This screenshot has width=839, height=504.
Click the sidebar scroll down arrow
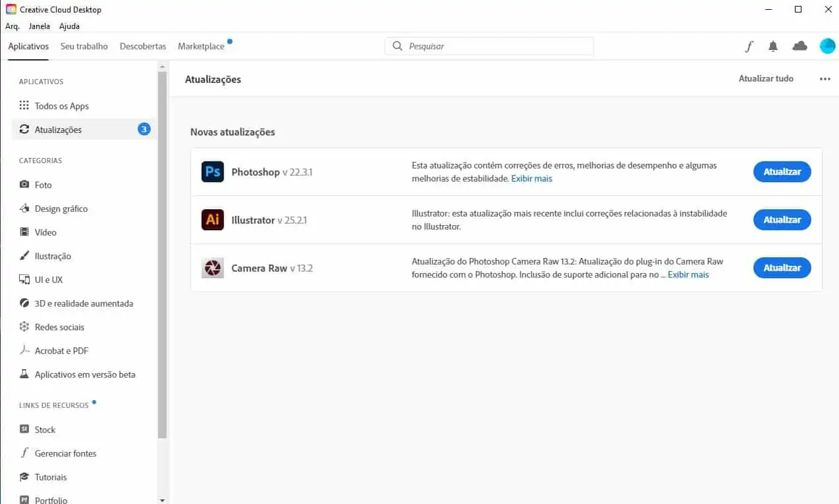(x=163, y=499)
